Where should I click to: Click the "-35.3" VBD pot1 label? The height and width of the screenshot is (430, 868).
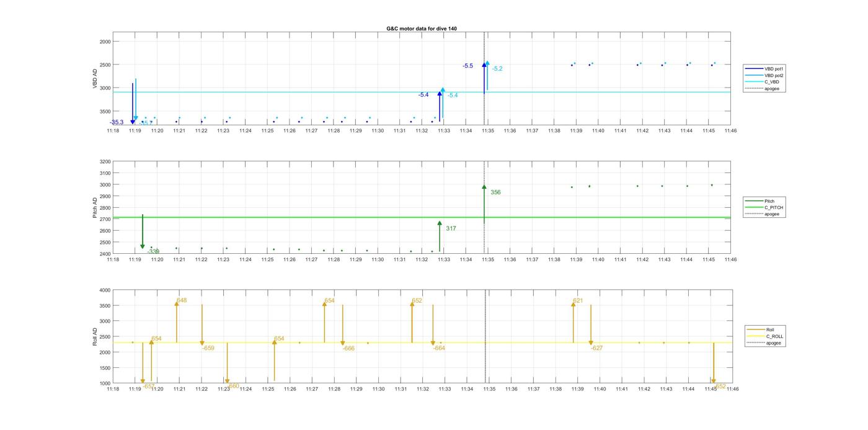coord(117,122)
